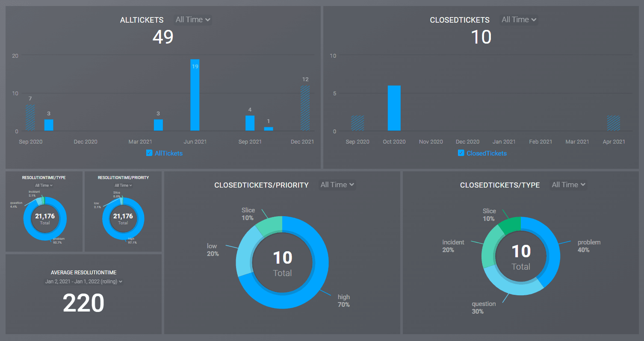This screenshot has height=341, width=644.
Task: Click the striped 12-ticket bar for Dec 2021
Action: 305,108
